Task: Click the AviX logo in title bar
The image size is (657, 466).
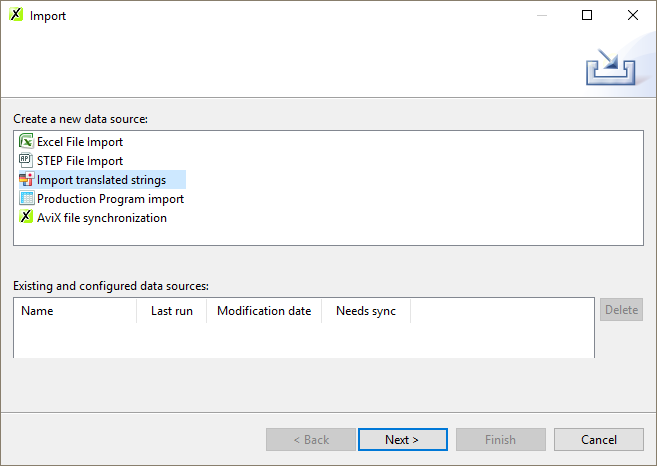Action: point(16,16)
